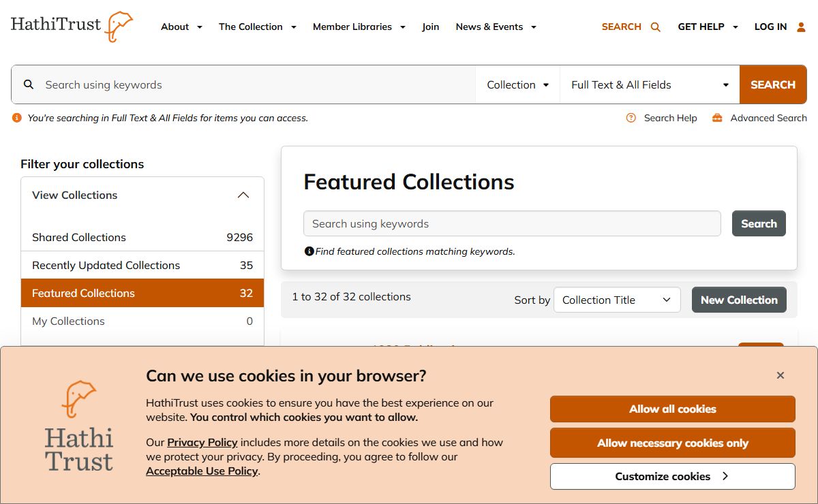This screenshot has height=504, width=818.
Task: Expand Customize cookies options
Action: pos(672,476)
